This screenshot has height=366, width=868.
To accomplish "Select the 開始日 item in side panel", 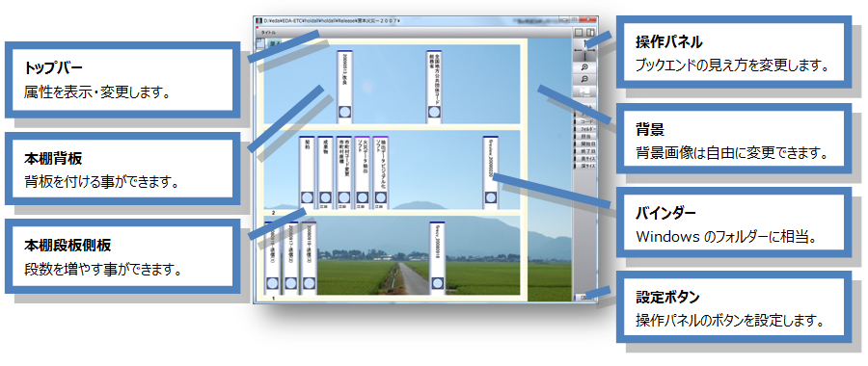I will coord(585,144).
